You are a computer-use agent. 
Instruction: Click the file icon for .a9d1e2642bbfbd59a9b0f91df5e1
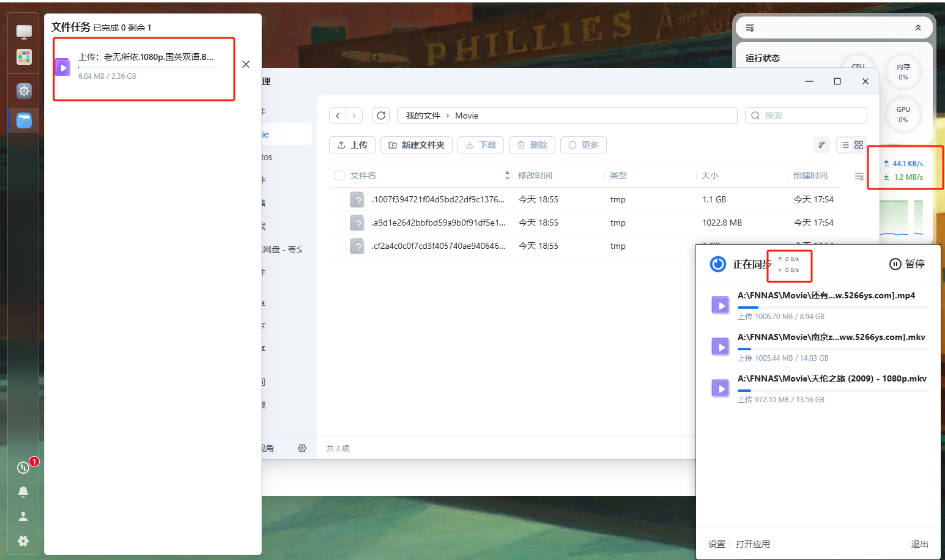coord(357,223)
